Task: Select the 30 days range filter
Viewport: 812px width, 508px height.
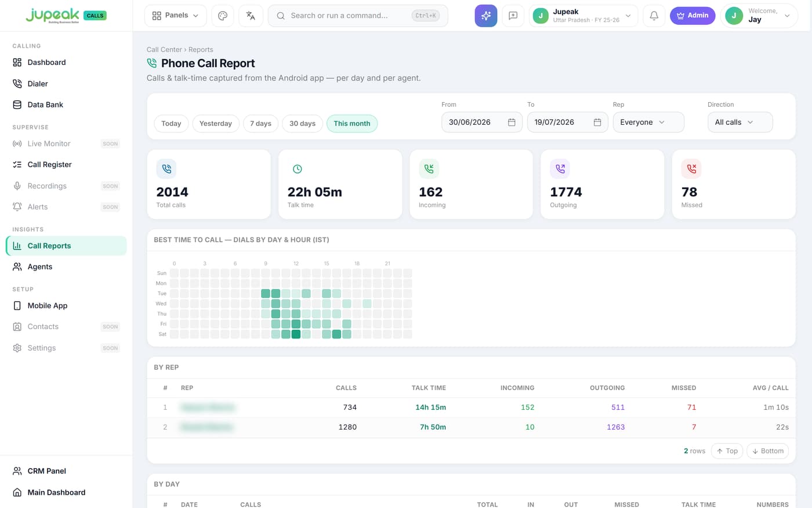Action: (302, 124)
